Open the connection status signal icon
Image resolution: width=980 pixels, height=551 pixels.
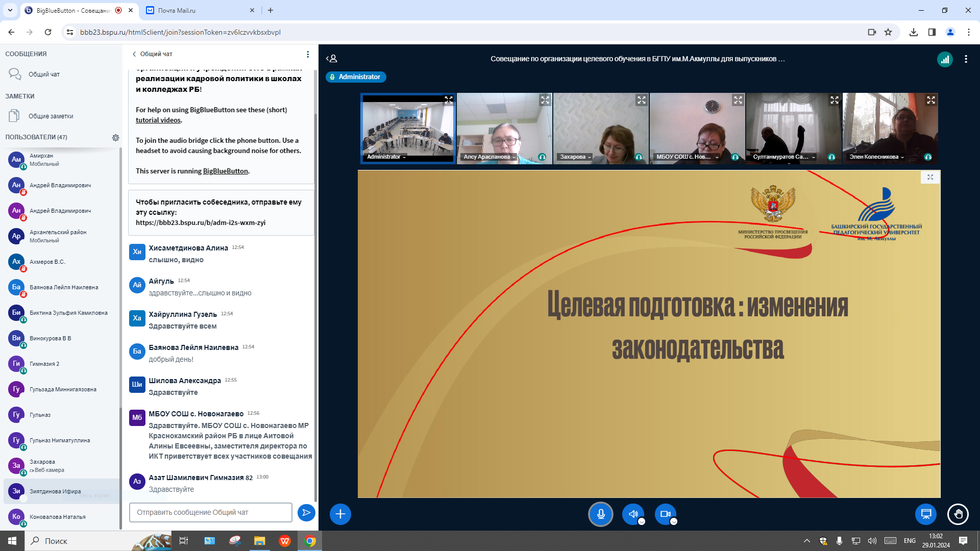coord(945,59)
